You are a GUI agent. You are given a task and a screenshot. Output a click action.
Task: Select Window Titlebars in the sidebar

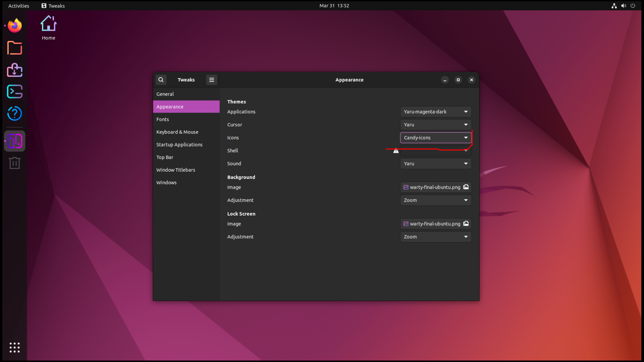pos(186,170)
